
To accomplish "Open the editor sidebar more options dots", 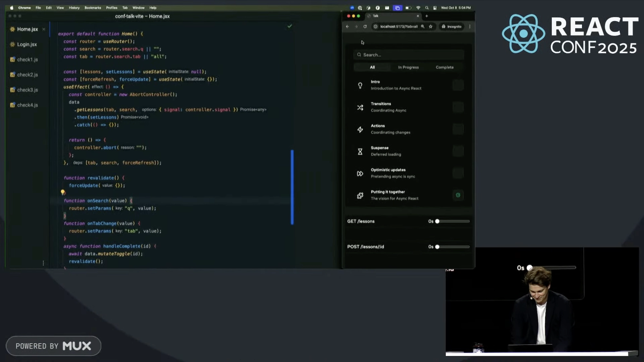I will (x=43, y=263).
